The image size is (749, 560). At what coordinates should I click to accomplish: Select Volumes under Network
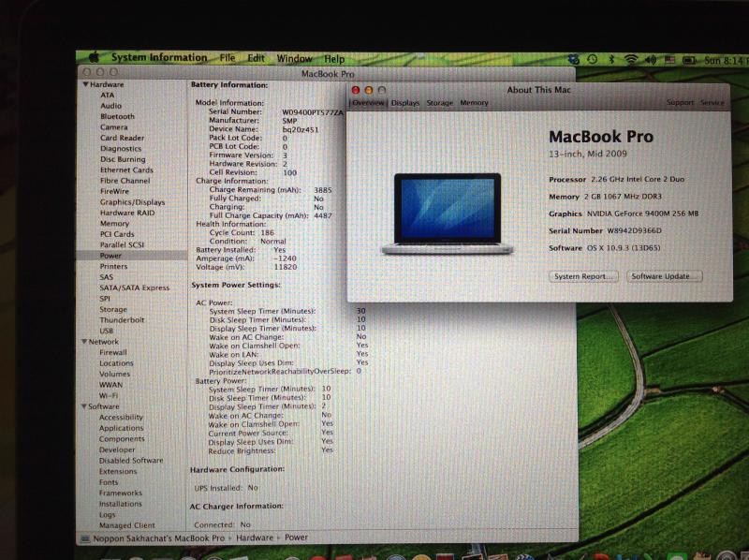(x=114, y=374)
